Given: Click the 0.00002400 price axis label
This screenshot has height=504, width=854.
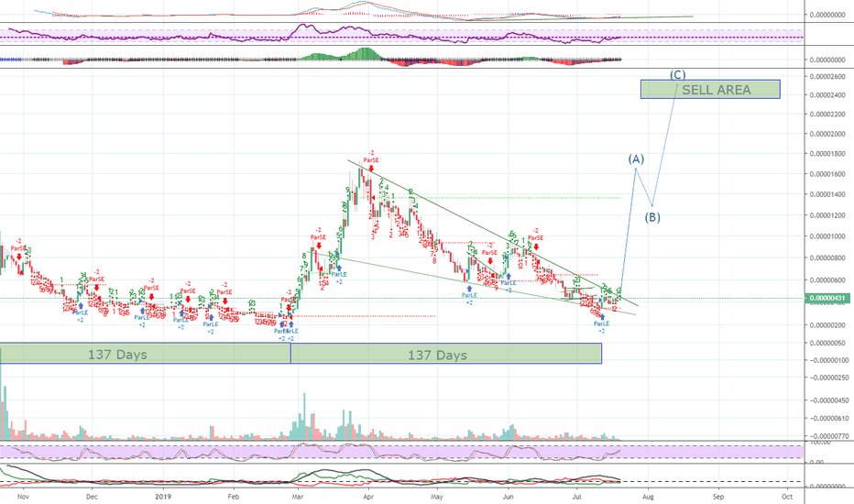Looking at the screenshot, I should (x=827, y=95).
